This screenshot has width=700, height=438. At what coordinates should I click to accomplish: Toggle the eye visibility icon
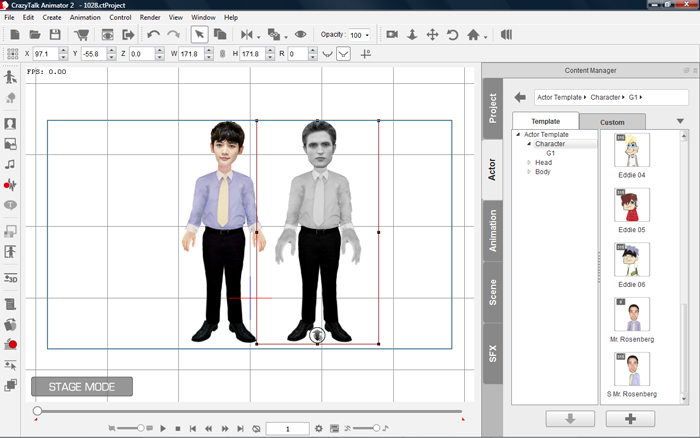coord(300,35)
